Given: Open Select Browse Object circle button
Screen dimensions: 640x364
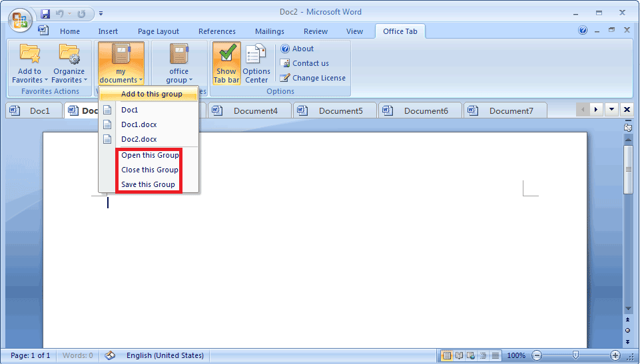Looking at the screenshot, I should 628,331.
